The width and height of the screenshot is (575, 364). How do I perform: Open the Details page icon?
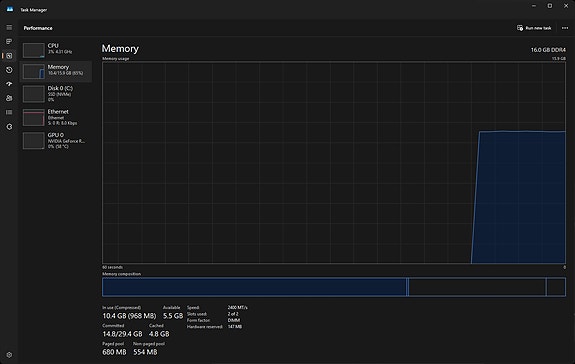9,112
